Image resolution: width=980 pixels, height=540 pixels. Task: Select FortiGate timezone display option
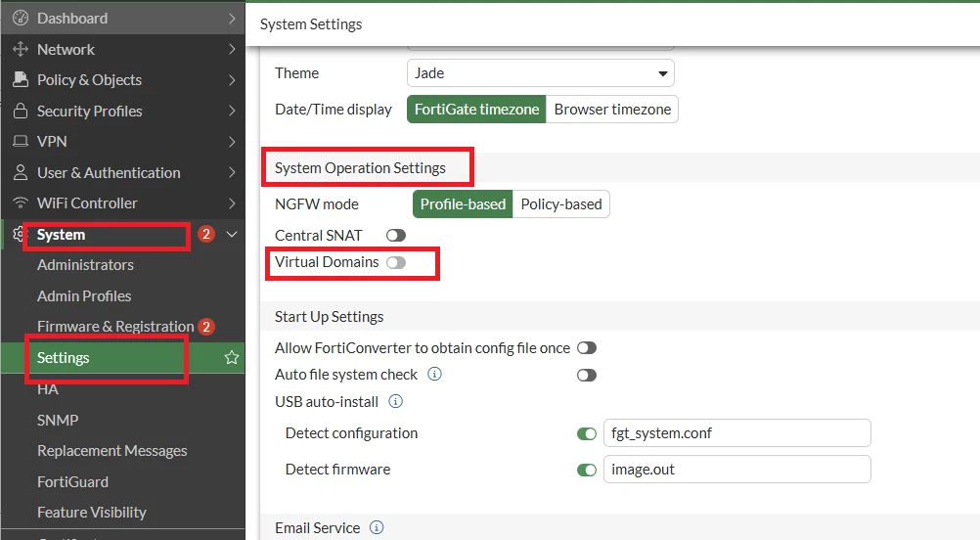click(476, 110)
